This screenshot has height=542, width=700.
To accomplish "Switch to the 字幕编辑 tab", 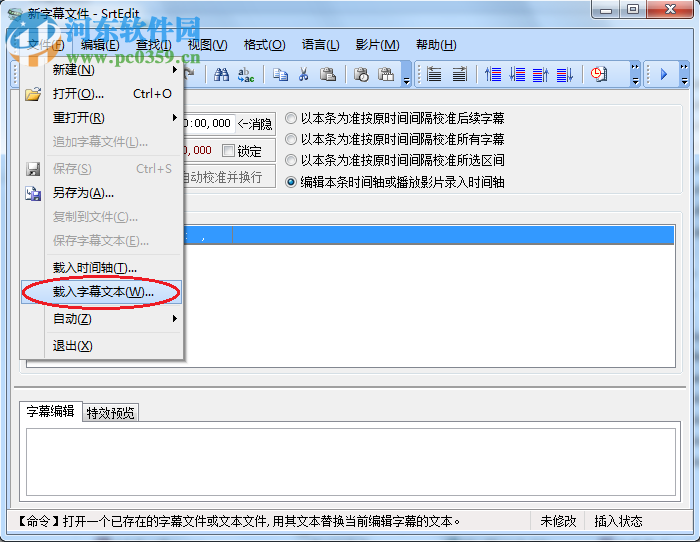I will [50, 411].
